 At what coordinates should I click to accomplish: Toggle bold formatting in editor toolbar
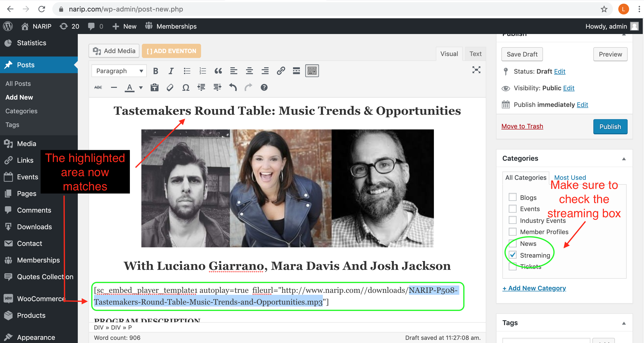tap(156, 71)
